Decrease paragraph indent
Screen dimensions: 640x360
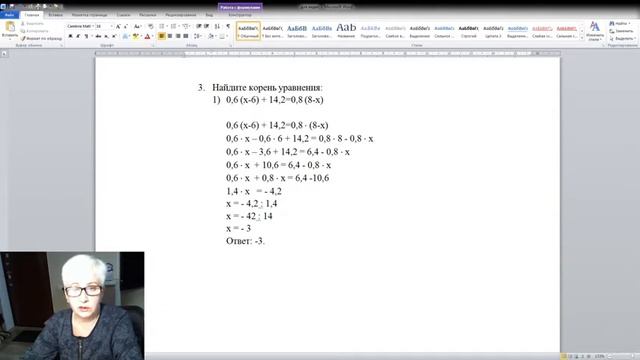click(198, 26)
